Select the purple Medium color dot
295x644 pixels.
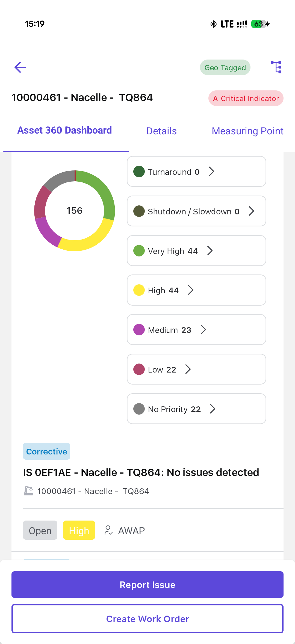point(139,330)
